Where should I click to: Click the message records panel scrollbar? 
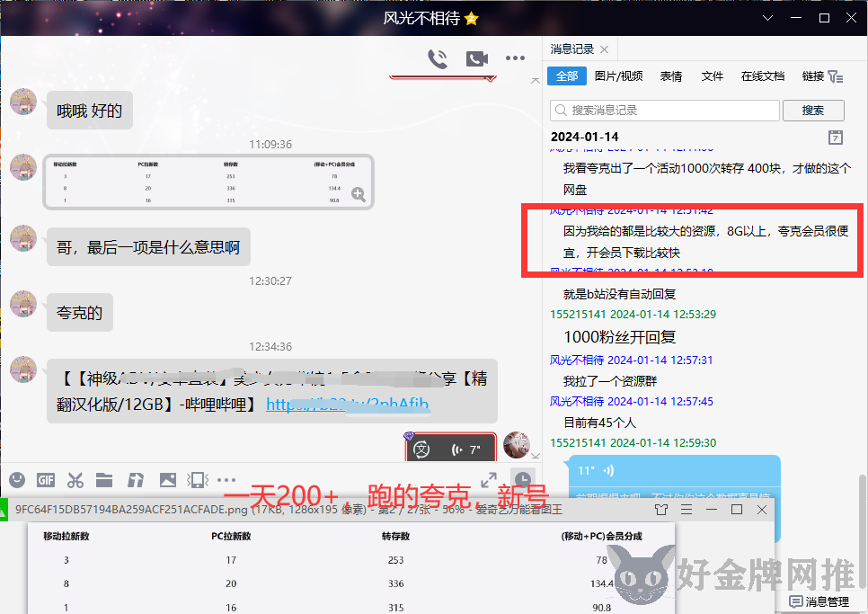tap(863, 531)
